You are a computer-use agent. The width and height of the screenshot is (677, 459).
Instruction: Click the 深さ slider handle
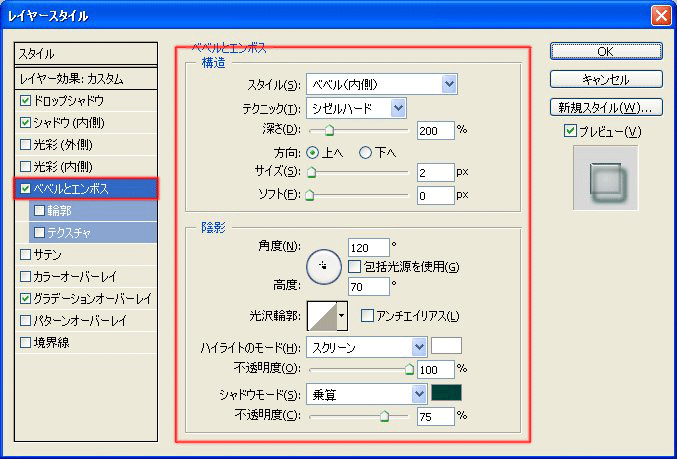329,130
